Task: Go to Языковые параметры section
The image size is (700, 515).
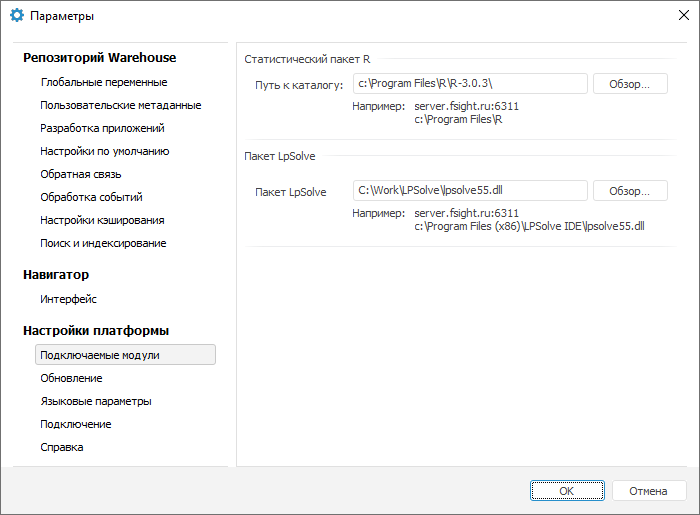Action: pos(96,401)
